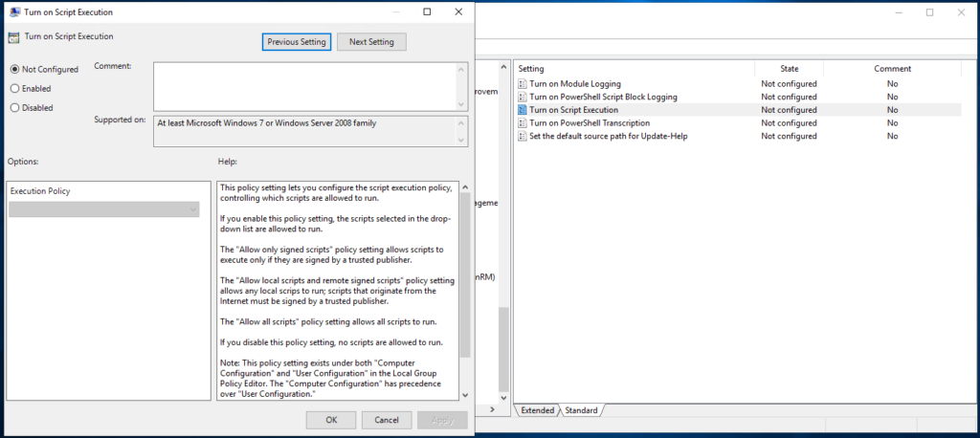This screenshot has height=438, width=980.
Task: Click the Turn on Module Logging policy icon
Action: pyautogui.click(x=523, y=84)
